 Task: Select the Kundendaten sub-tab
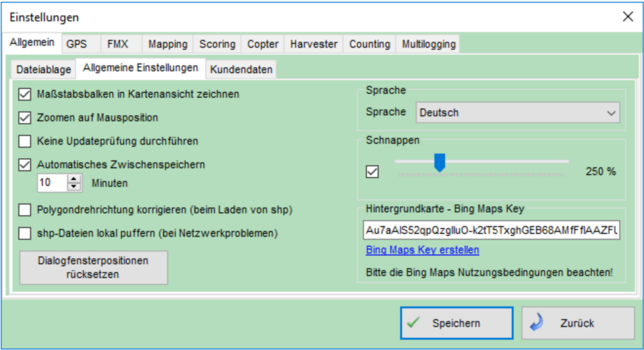pyautogui.click(x=241, y=69)
